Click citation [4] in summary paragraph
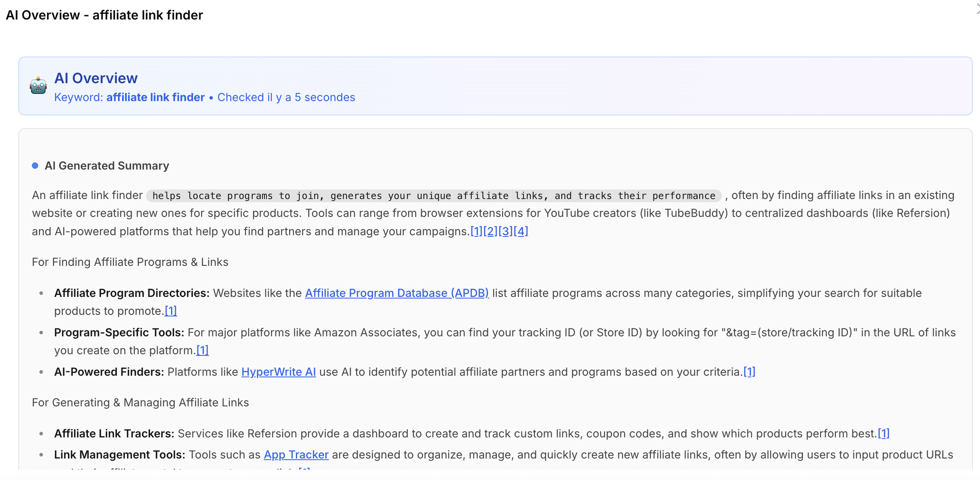Viewport: 980px width, 480px height. pyautogui.click(x=521, y=231)
